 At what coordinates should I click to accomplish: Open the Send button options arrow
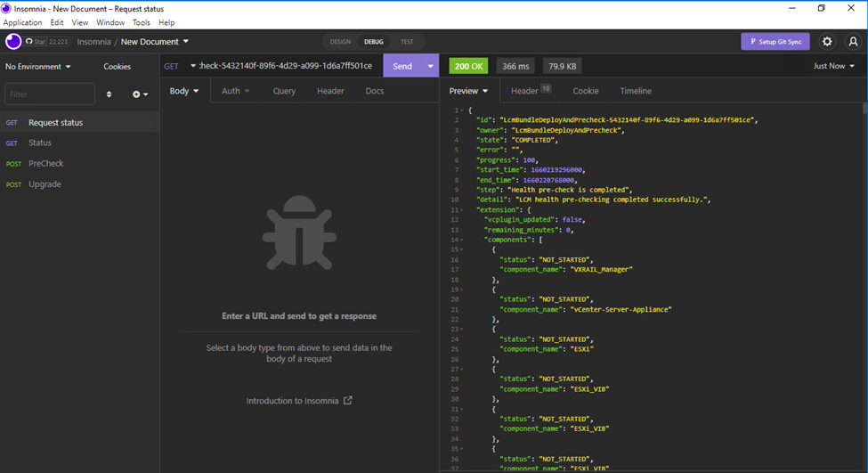click(431, 67)
